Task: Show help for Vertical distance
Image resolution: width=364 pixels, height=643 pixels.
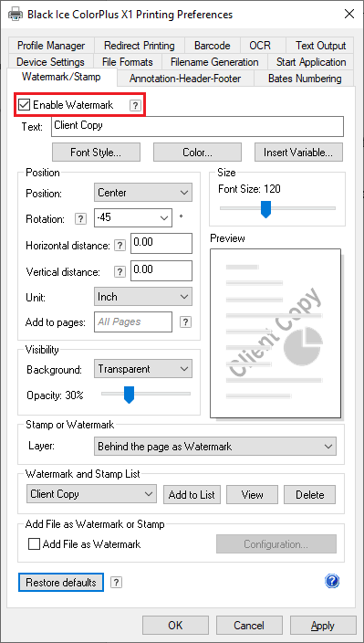Action: coord(120,272)
